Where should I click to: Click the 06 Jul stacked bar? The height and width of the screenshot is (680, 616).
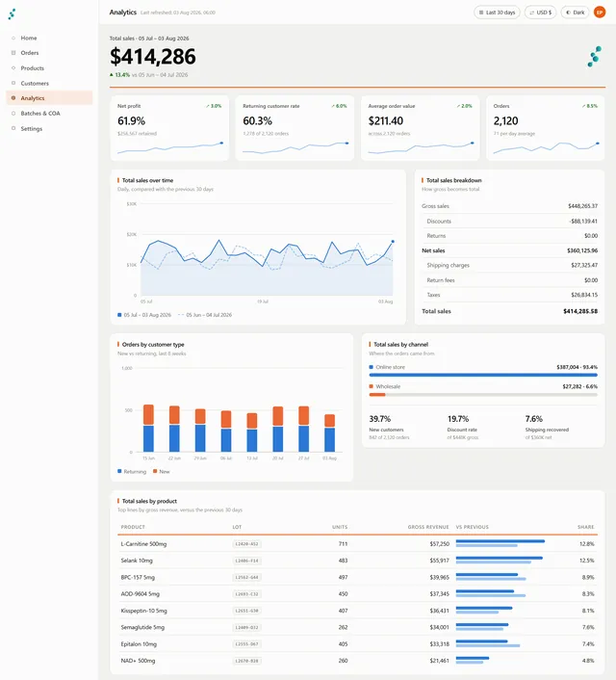pyautogui.click(x=226, y=432)
